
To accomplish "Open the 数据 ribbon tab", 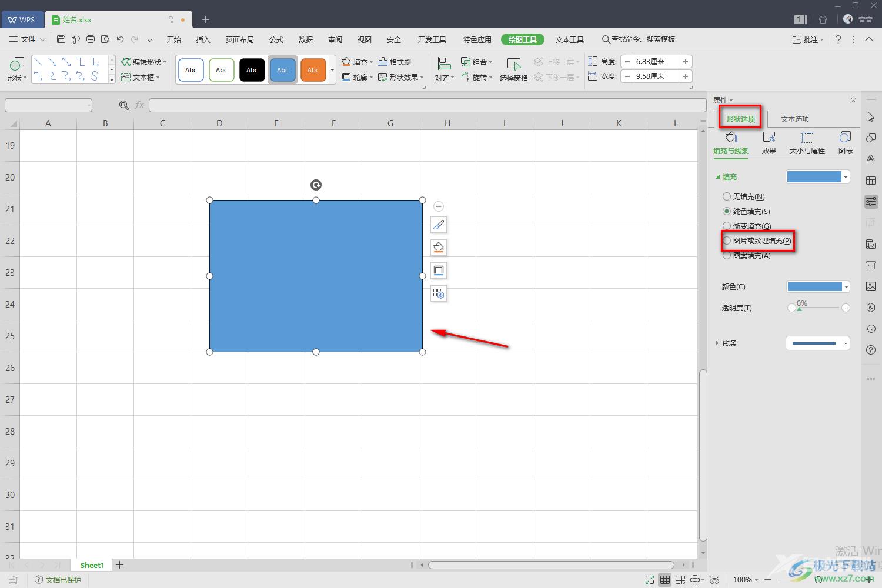I will tap(306, 39).
